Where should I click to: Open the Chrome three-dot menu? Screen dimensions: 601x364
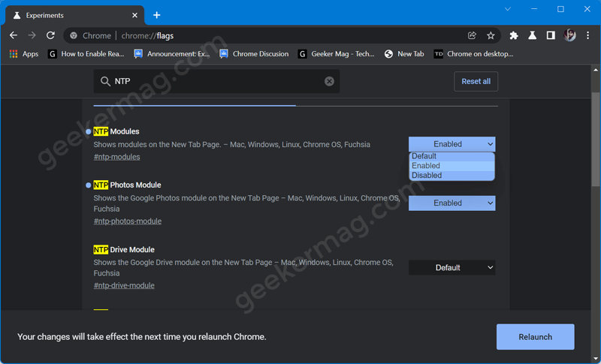click(588, 35)
